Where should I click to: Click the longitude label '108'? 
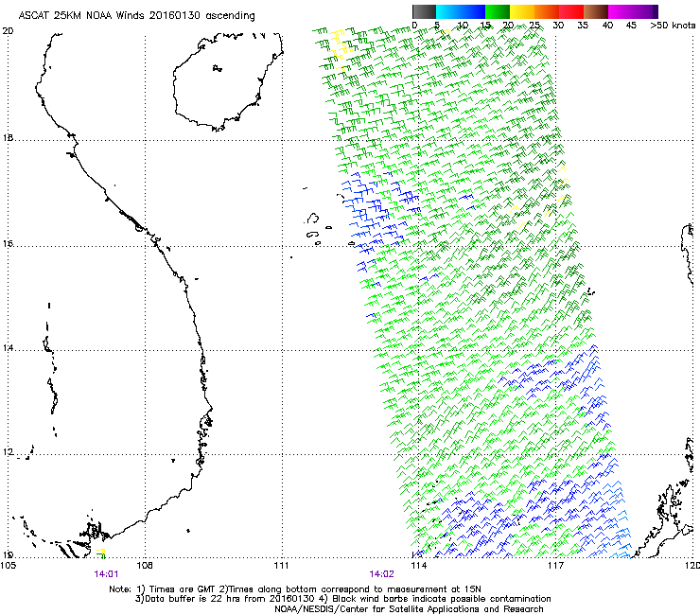tap(145, 566)
